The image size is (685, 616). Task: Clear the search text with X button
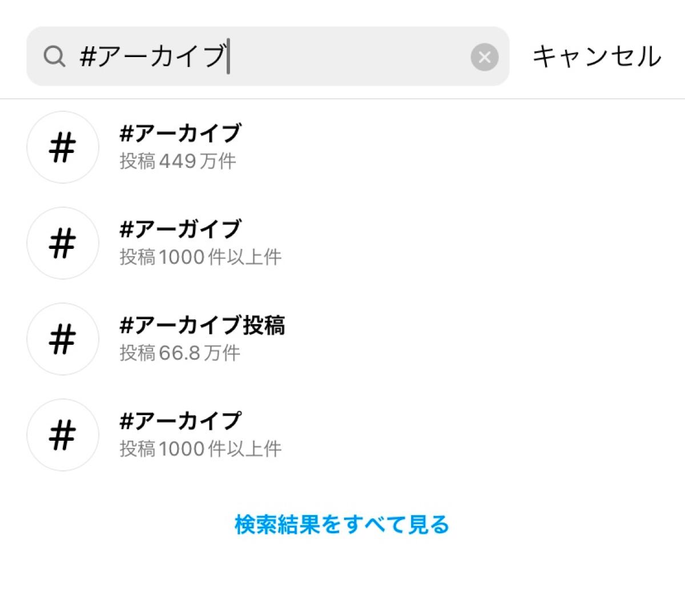tap(484, 57)
